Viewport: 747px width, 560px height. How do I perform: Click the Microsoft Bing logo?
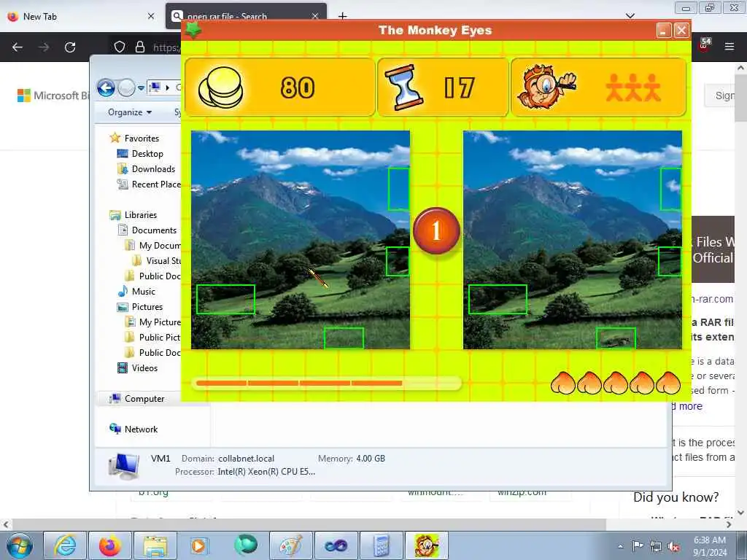[x=53, y=96]
